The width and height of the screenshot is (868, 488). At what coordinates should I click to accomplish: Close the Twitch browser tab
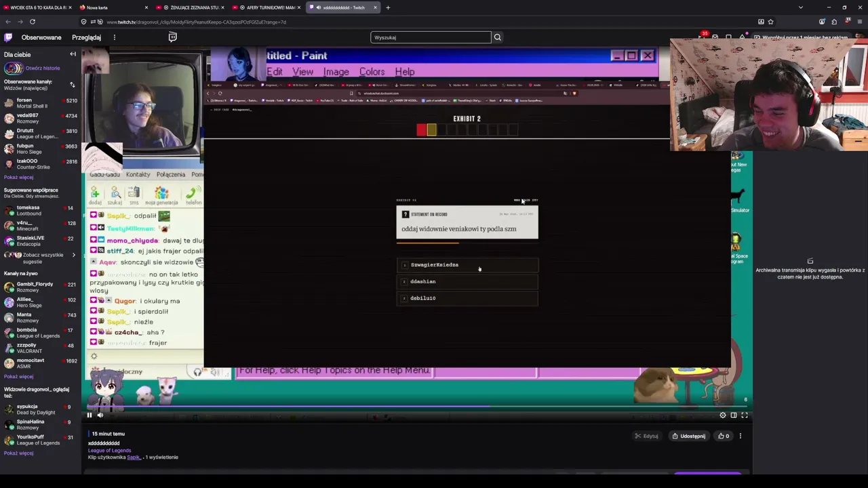[x=375, y=7]
